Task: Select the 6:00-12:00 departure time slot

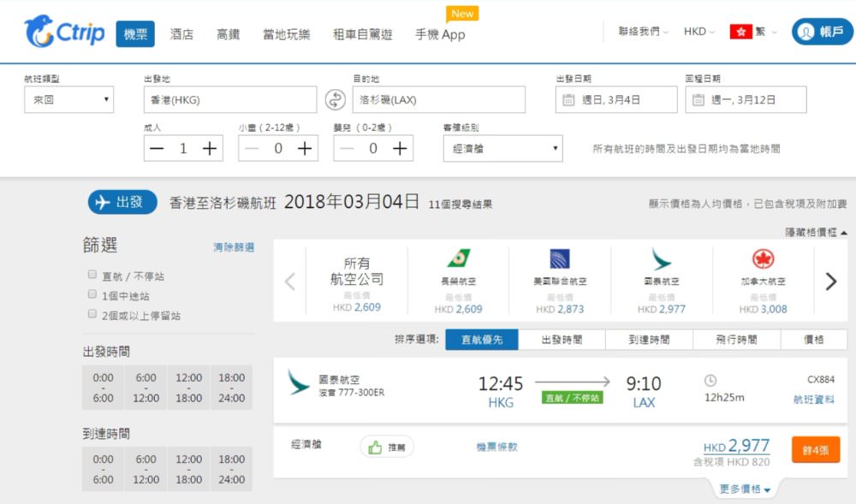Action: [146, 388]
